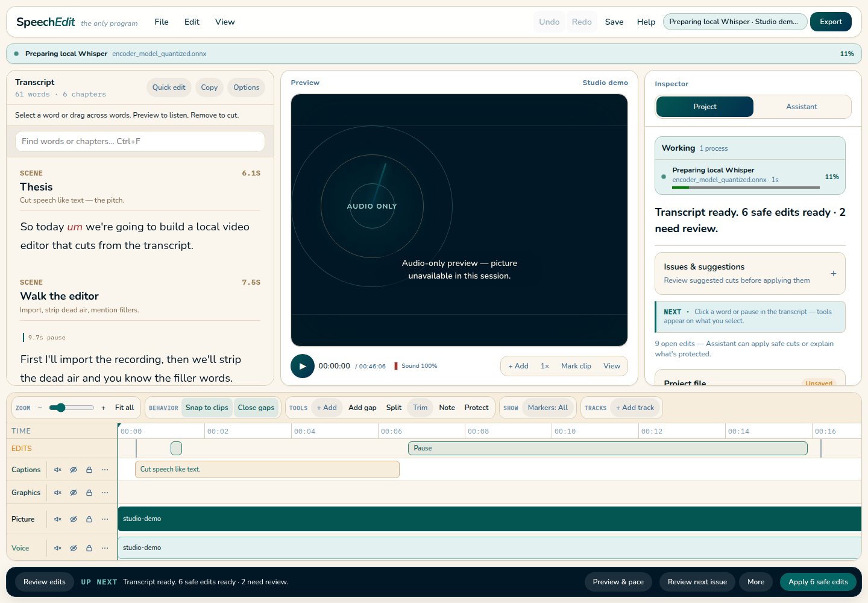Screen dimensions: 868x603
Task: Open the Markers: All filter
Action: click(548, 408)
